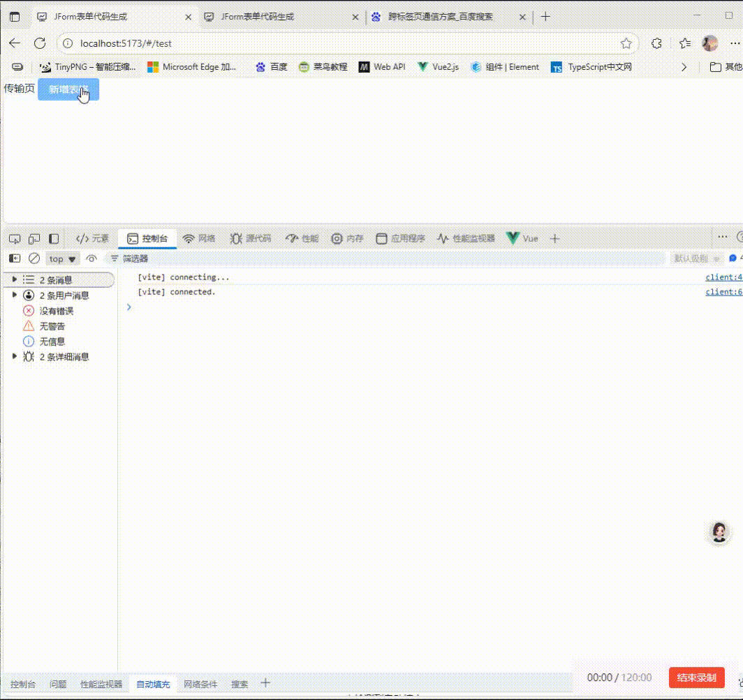Screen dimensions: 743x700
Task: Click the DevTools more options (...) icon
Action: (722, 238)
